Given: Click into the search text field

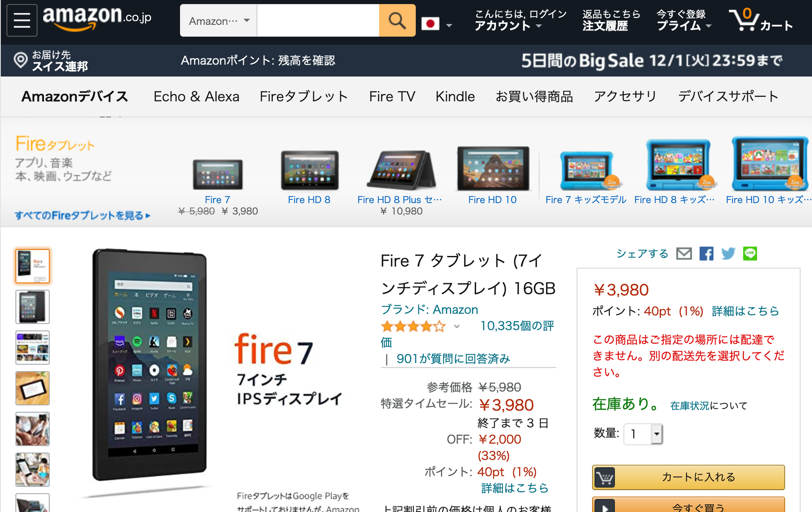Looking at the screenshot, I should (x=318, y=20).
